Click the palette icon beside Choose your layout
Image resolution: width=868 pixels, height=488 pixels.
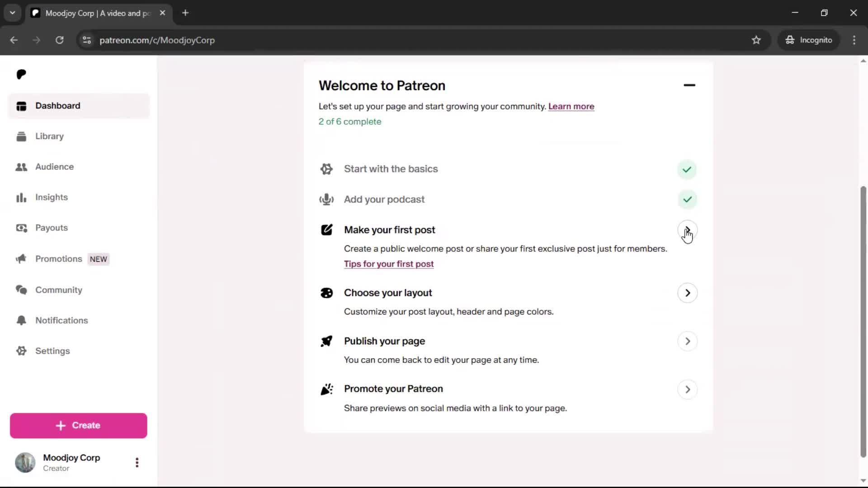click(x=326, y=293)
